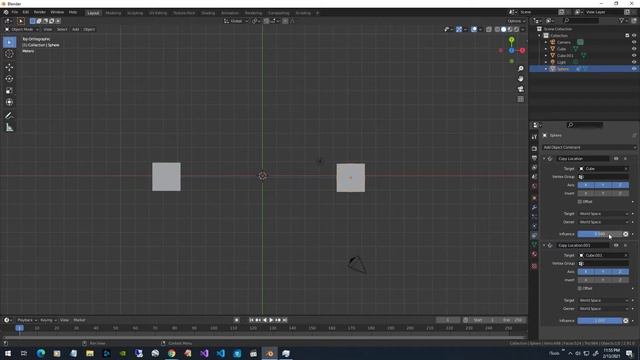640x360 pixels.
Task: Jump to the timeline end frame
Action: [x=285, y=320]
